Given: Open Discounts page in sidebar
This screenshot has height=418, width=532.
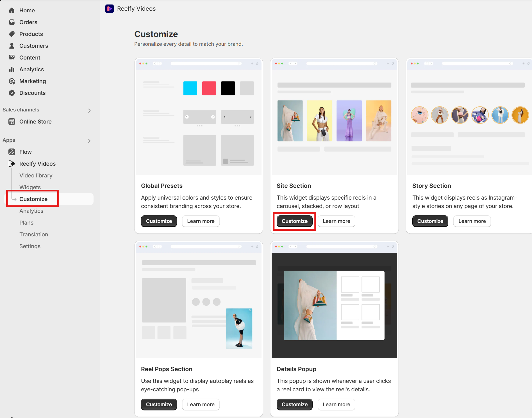Looking at the screenshot, I should coord(32,93).
